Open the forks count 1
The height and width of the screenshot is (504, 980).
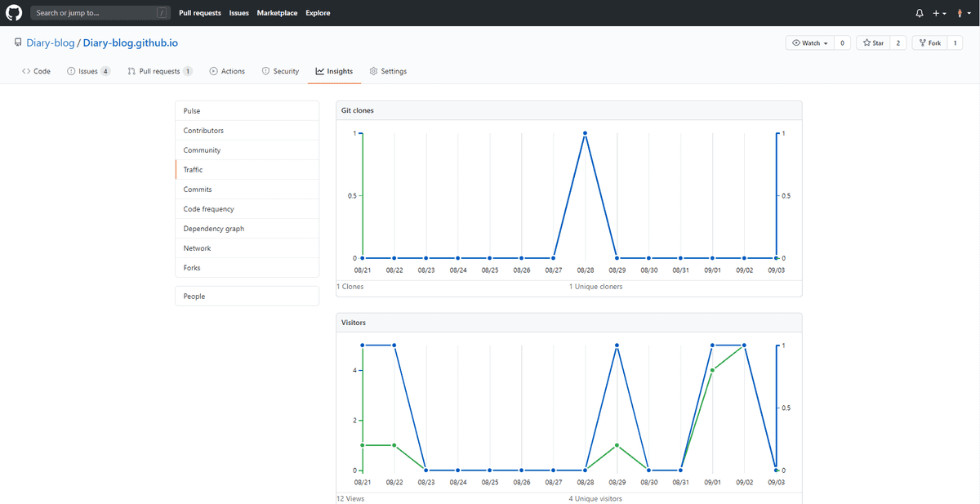(955, 42)
